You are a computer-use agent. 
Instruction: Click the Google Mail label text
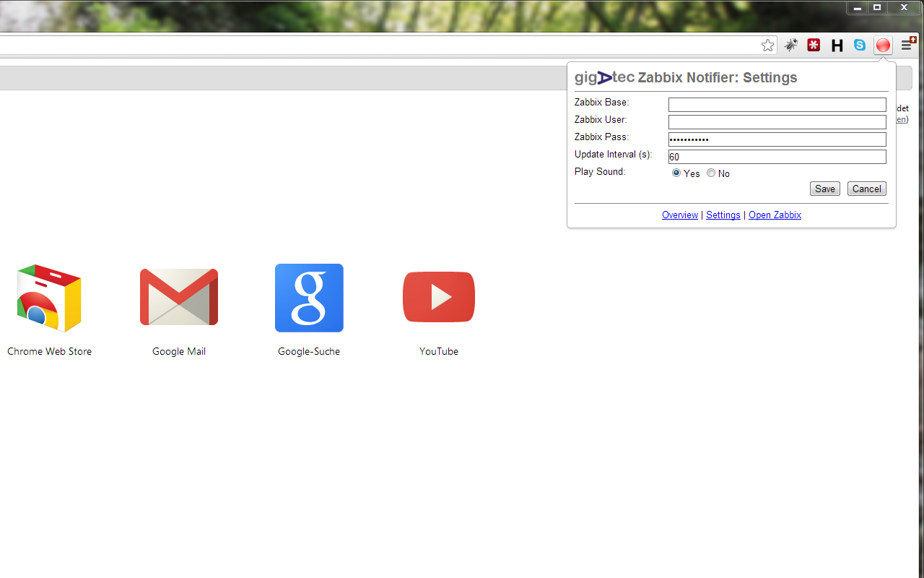coord(179,351)
